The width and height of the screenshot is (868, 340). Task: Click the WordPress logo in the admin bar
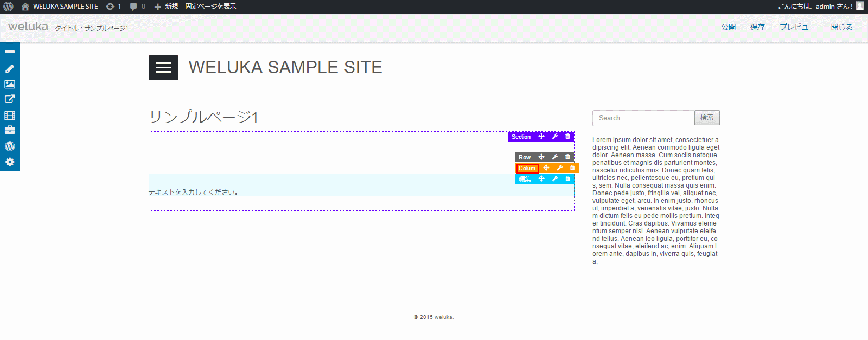coord(8,7)
